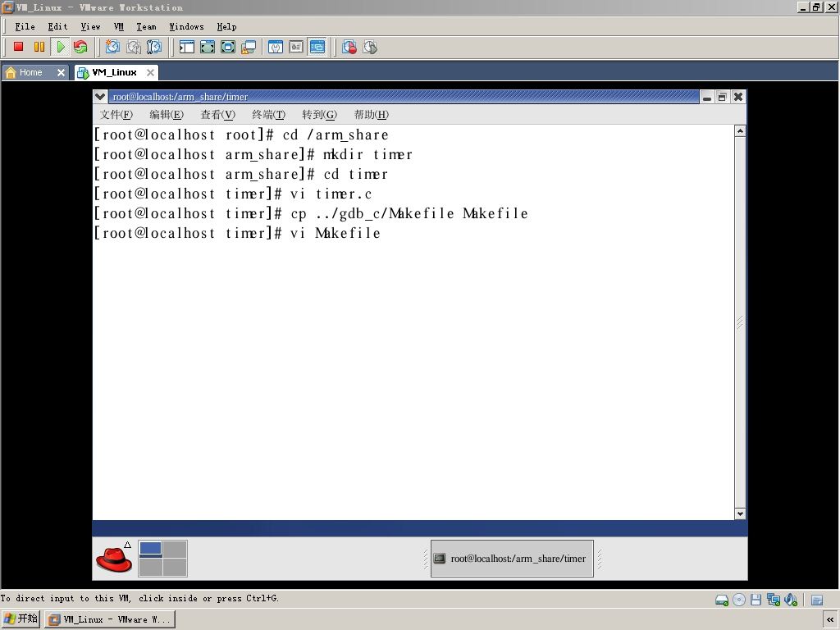840x630 pixels.
Task: Close the VM_Linux tab
Action: (x=151, y=72)
